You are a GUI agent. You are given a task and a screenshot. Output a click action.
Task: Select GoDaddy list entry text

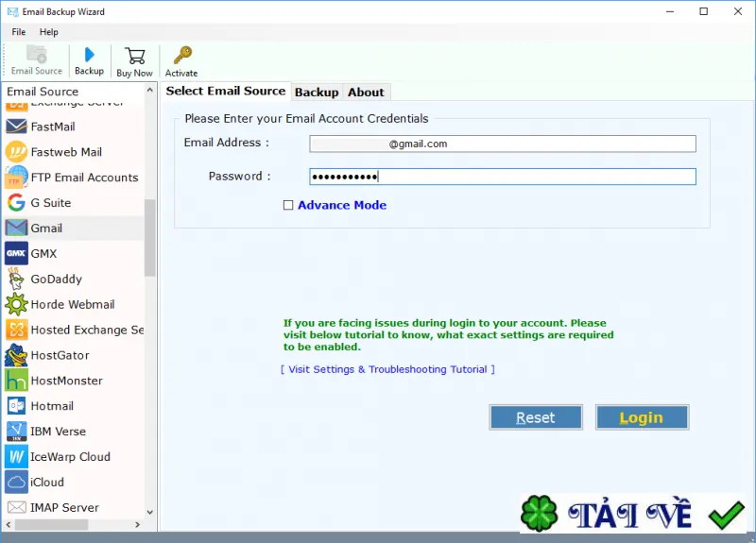coord(57,279)
